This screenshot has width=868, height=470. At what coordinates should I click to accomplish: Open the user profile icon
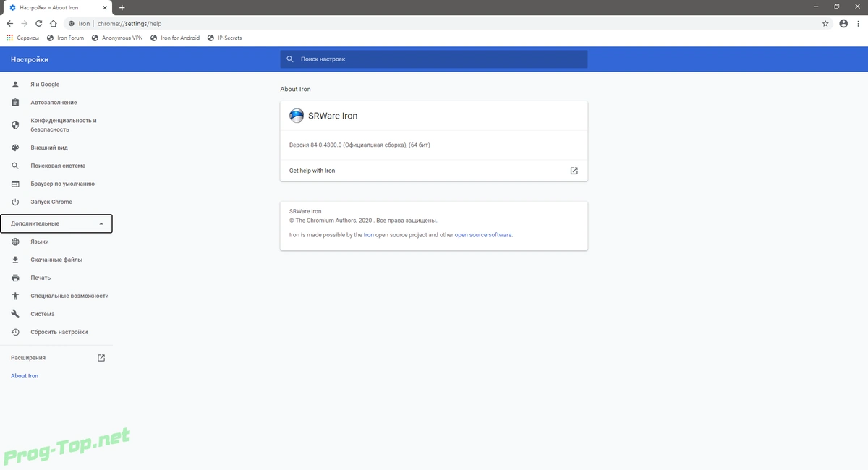coord(843,23)
